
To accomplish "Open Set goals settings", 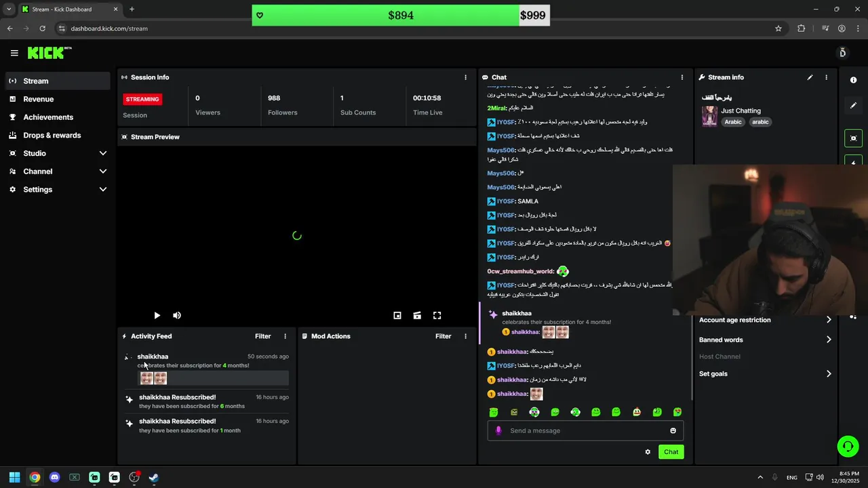I will tap(765, 373).
